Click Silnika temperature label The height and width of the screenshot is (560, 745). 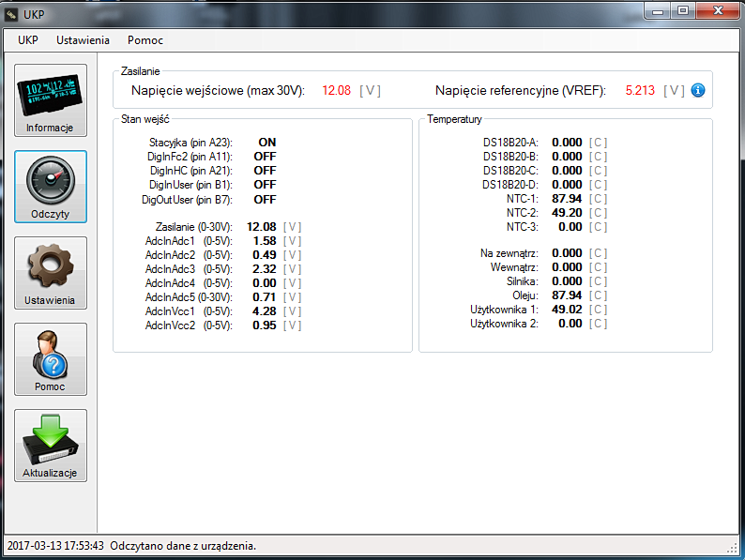(x=523, y=281)
